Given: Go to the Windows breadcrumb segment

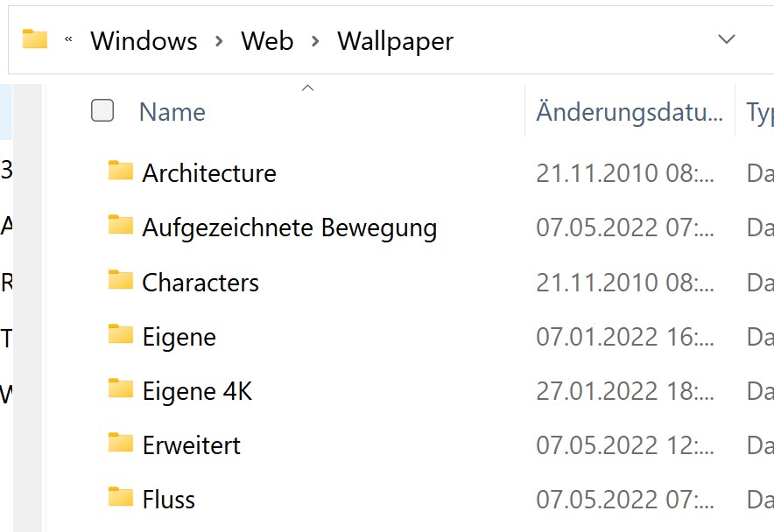Looking at the screenshot, I should click(144, 40).
